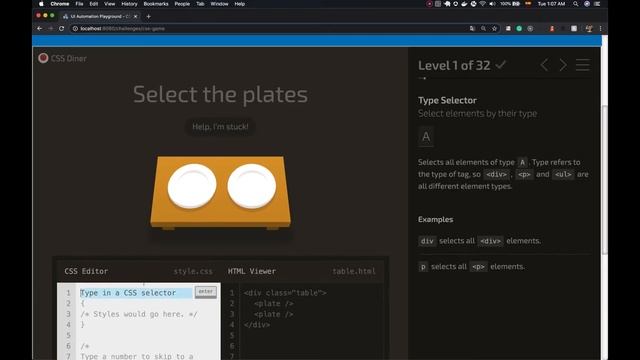The height and width of the screenshot is (360, 640).
Task: Click the red extension icon in toolbar
Action: pyautogui.click(x=552, y=29)
